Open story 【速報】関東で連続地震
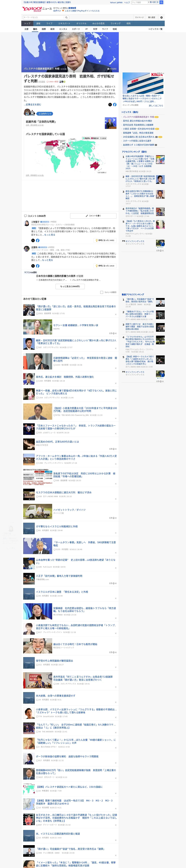This screenshot has height=868, width=186. [74, 802]
